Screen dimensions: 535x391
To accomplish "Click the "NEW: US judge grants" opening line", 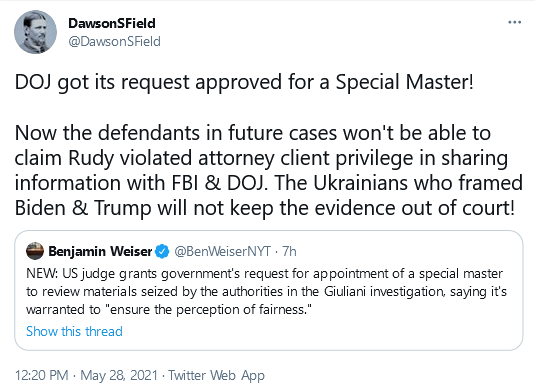I will [x=264, y=274].
